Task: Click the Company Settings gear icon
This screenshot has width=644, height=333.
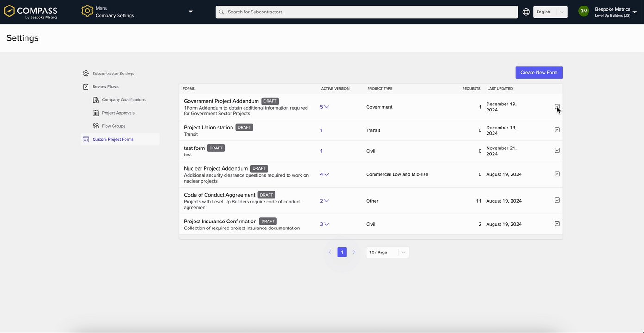Action: pos(87,11)
